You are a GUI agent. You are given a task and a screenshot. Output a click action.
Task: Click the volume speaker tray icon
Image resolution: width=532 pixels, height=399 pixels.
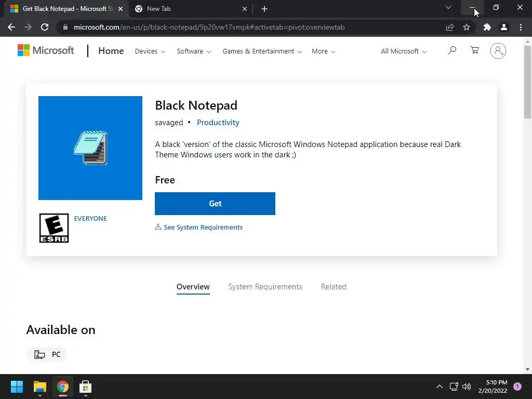467,387
